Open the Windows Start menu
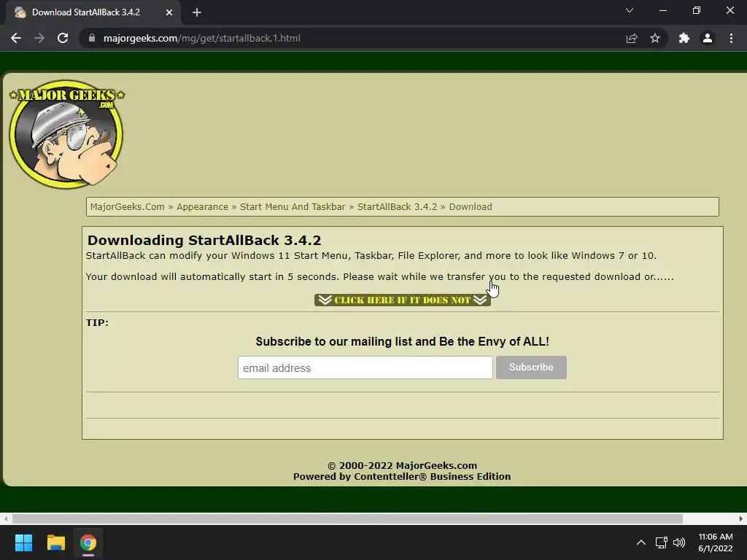 click(x=23, y=542)
